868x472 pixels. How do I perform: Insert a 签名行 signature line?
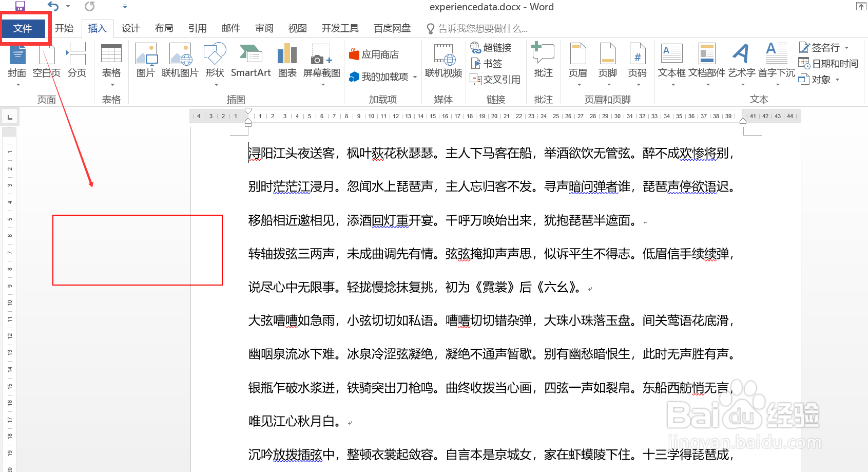tap(819, 48)
